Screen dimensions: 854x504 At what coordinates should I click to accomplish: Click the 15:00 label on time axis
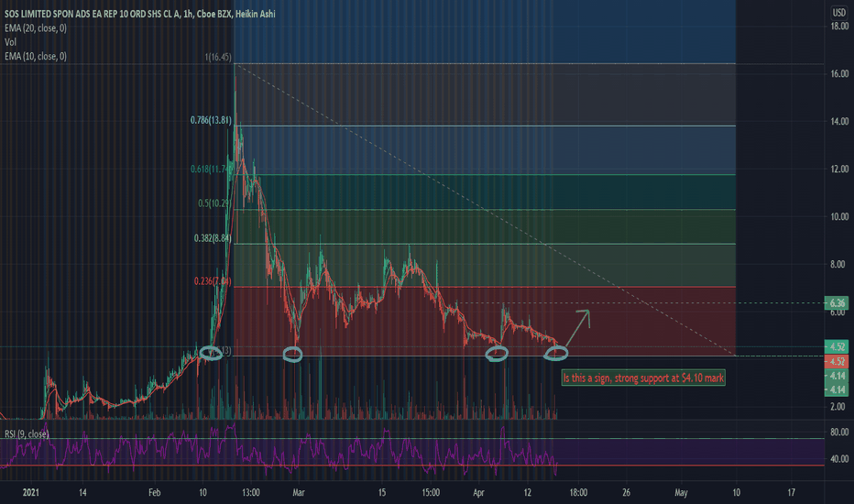[x=431, y=493]
